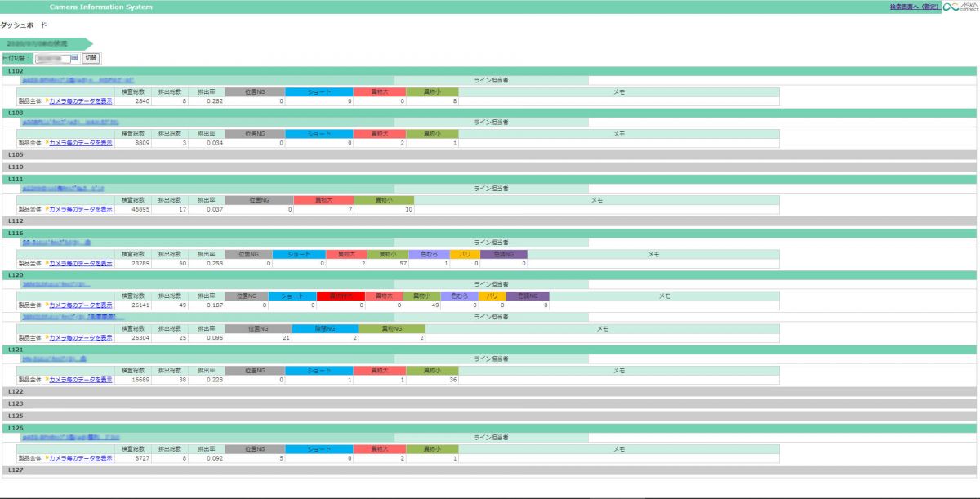This screenshot has height=499, width=980.
Task: Click yellow arrow icon in L102 row
Action: (46, 101)
